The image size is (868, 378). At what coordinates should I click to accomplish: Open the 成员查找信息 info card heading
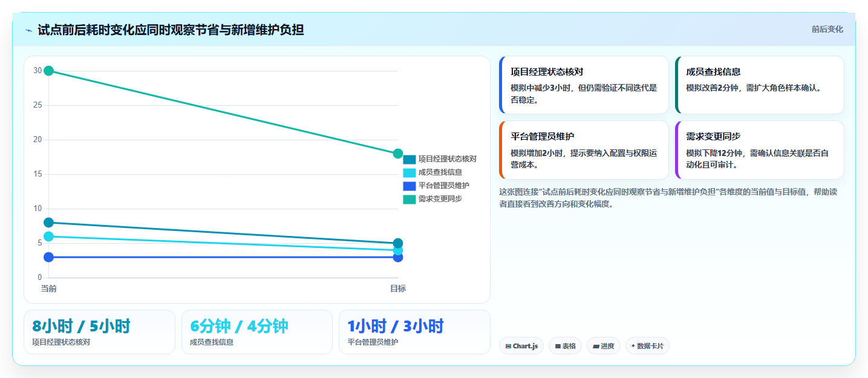(x=713, y=71)
